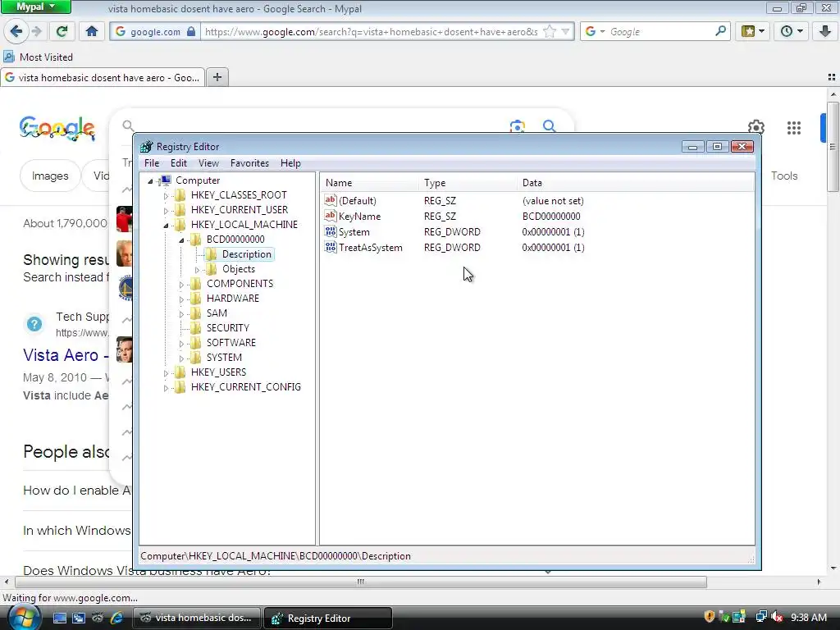Expand the SOFTWARE key arrow

coord(181,344)
